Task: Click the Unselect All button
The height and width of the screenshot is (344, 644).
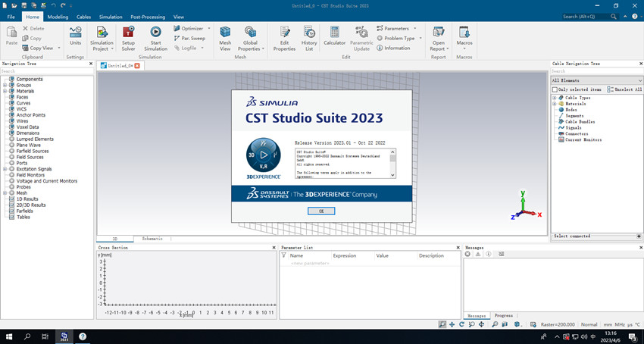Action: [624, 89]
